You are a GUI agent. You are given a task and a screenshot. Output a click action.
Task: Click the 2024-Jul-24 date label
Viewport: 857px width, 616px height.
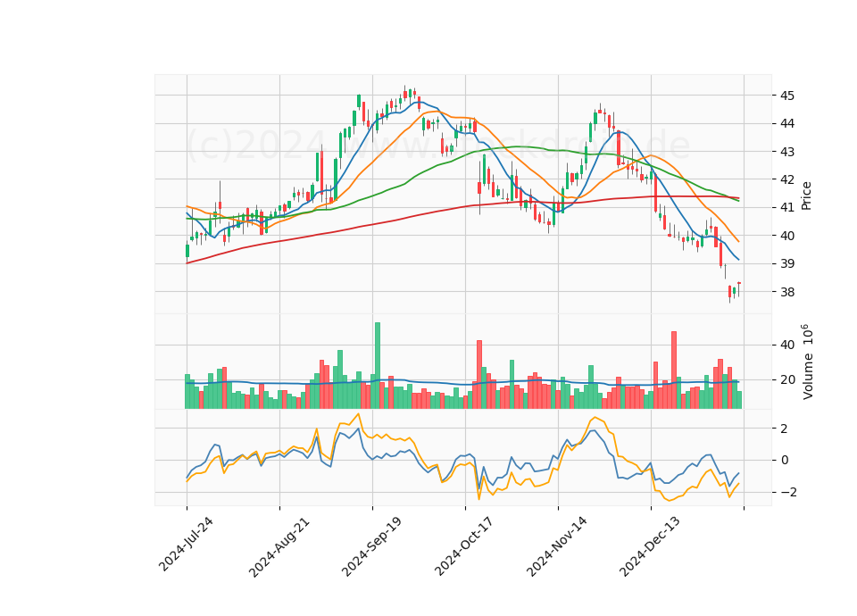[x=186, y=544]
